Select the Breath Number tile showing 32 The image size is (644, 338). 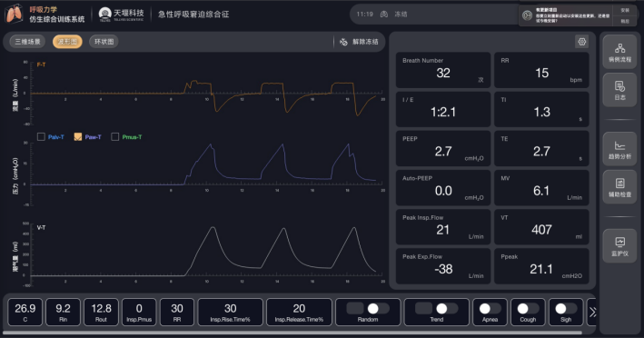(443, 70)
